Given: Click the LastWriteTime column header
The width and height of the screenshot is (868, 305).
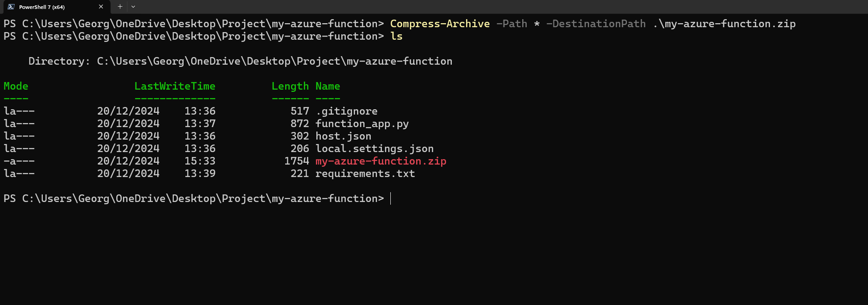Looking at the screenshot, I should 175,86.
